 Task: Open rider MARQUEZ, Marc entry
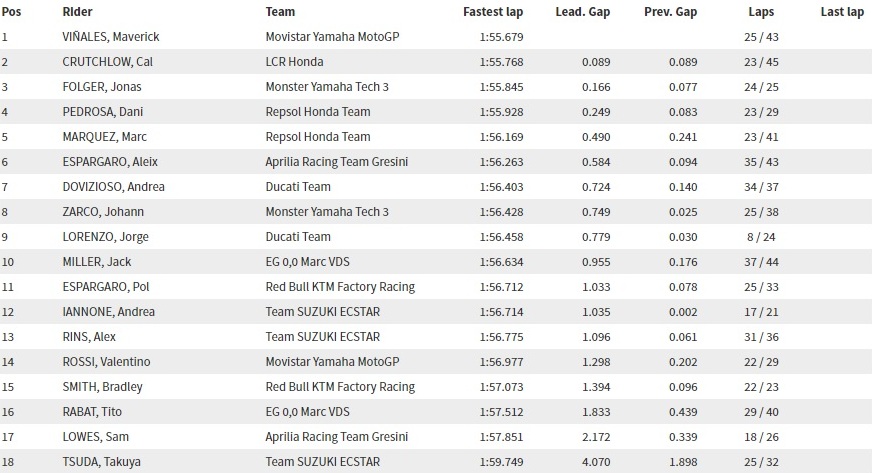[105, 137]
